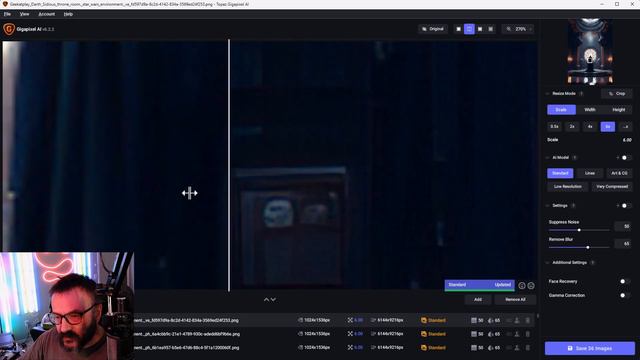
Task: Click scale icon in second image row
Action: 350,334
